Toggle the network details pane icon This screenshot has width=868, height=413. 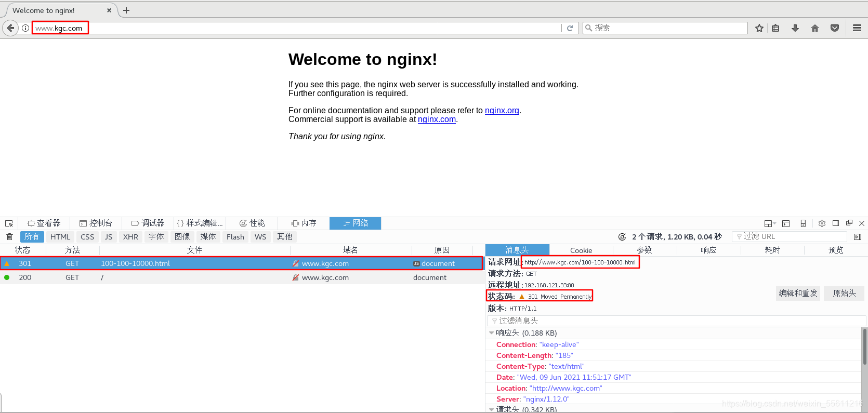point(858,237)
